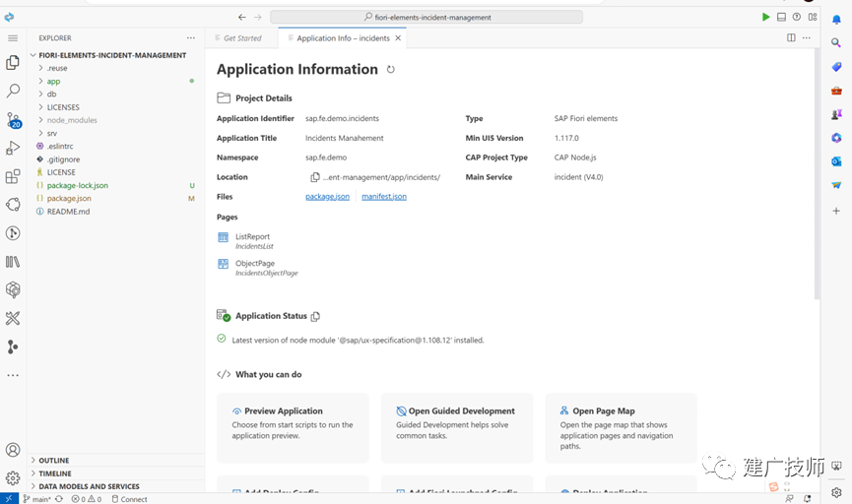Refresh the Application Information page
852x504 pixels.
[390, 70]
